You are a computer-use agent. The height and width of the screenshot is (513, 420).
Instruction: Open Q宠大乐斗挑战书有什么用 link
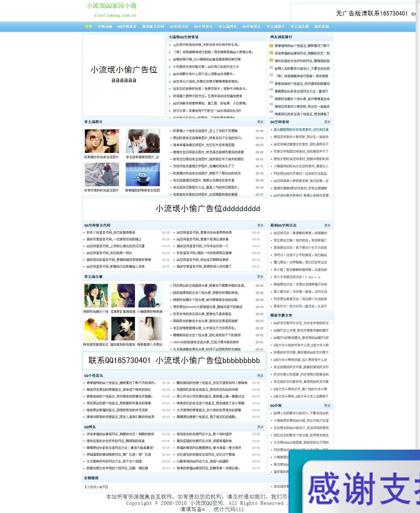point(301,345)
